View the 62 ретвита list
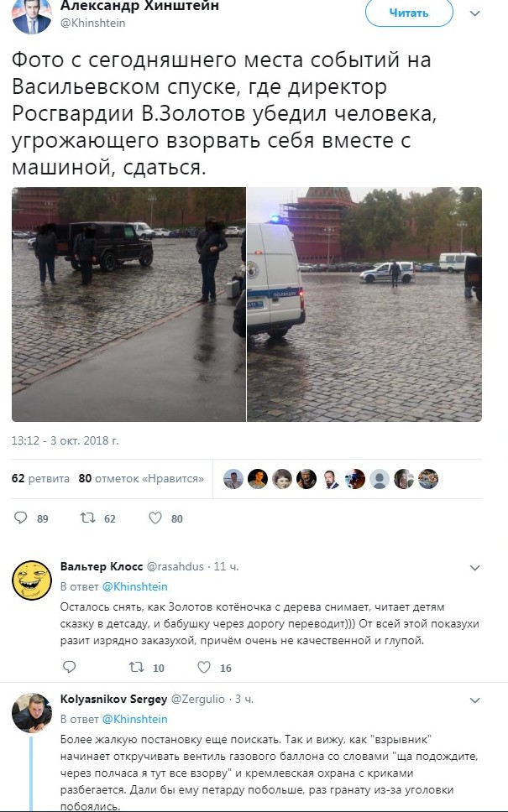508x812 pixels. [40, 478]
